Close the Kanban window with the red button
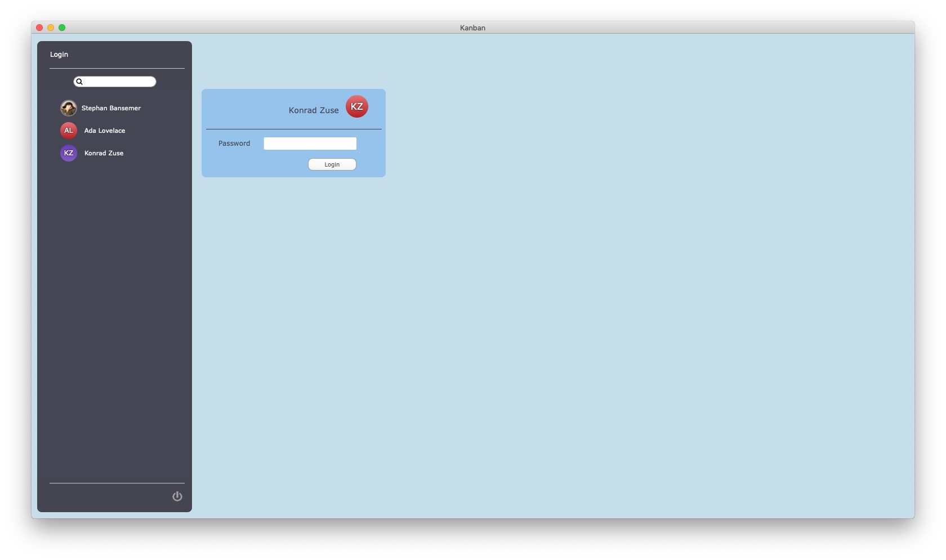This screenshot has width=946, height=560. tap(39, 28)
